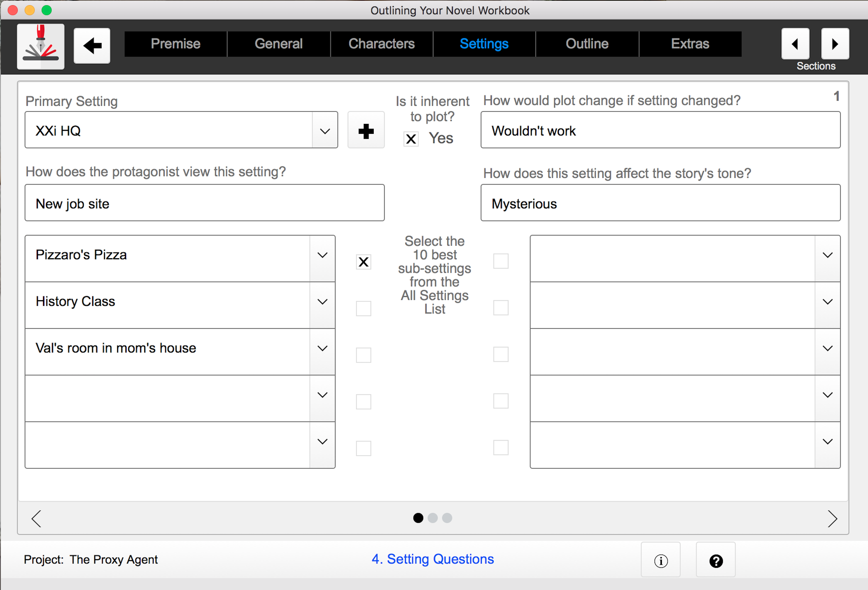Go to next section arrow
Screen dimensions: 868x590
click(x=835, y=44)
